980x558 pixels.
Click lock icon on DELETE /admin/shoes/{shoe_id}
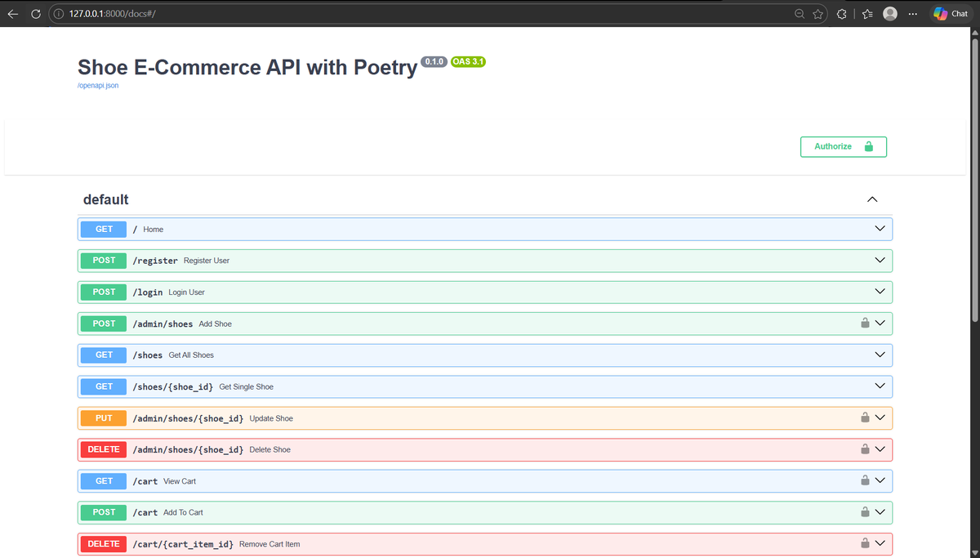865,449
